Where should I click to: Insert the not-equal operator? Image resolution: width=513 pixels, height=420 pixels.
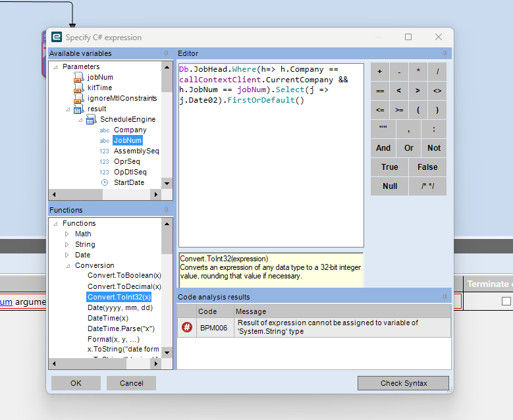(437, 91)
